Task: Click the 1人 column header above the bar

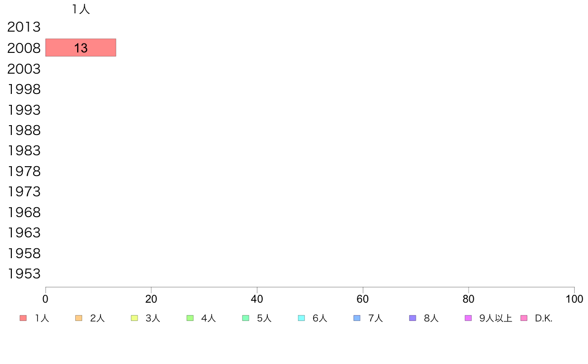Action: (x=81, y=9)
